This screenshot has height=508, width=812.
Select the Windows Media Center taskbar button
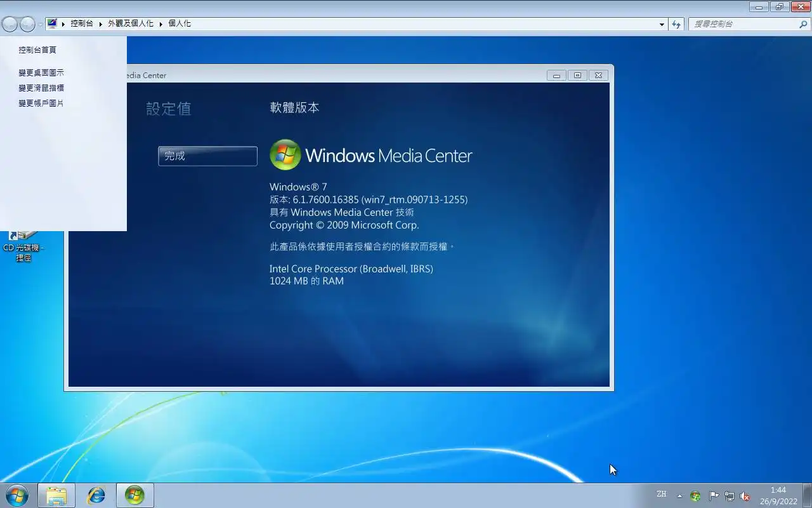coord(134,495)
